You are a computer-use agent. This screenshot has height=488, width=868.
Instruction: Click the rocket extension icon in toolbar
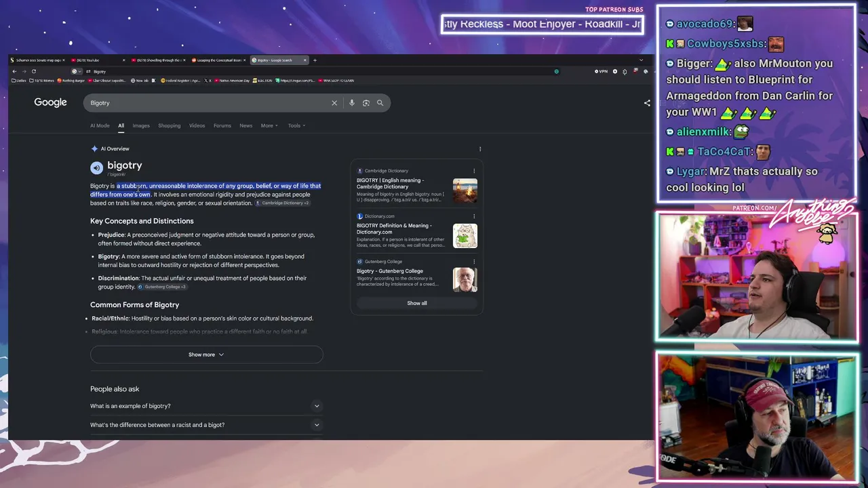625,71
